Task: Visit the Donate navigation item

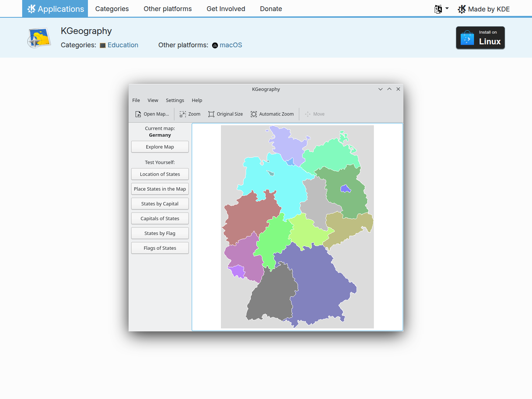Action: click(x=271, y=9)
